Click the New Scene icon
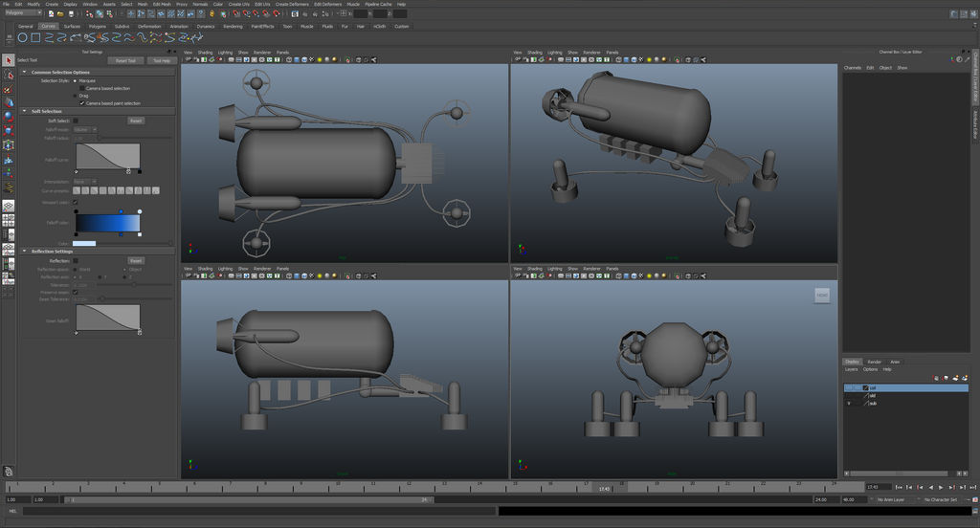Image resolution: width=980 pixels, height=528 pixels. (52, 13)
